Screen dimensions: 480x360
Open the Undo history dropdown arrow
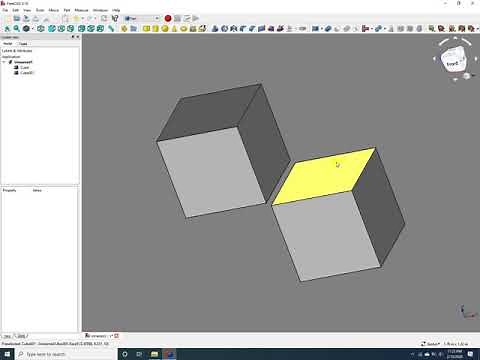(83, 18)
